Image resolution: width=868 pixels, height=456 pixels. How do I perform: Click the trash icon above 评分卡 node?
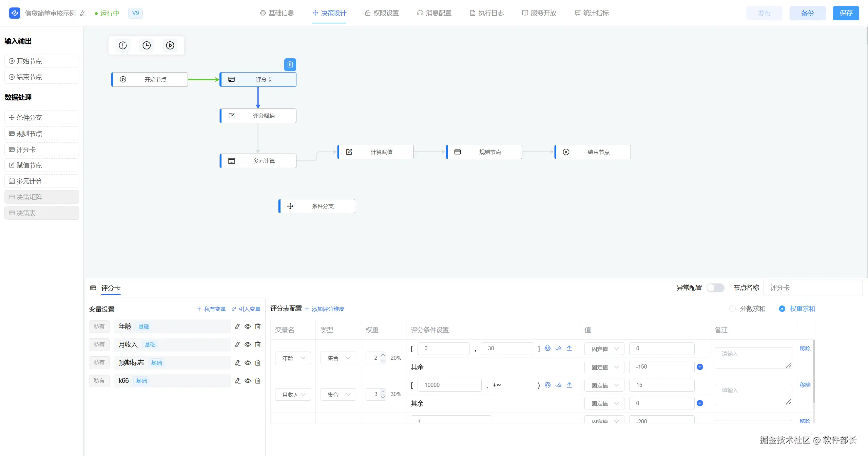click(290, 64)
